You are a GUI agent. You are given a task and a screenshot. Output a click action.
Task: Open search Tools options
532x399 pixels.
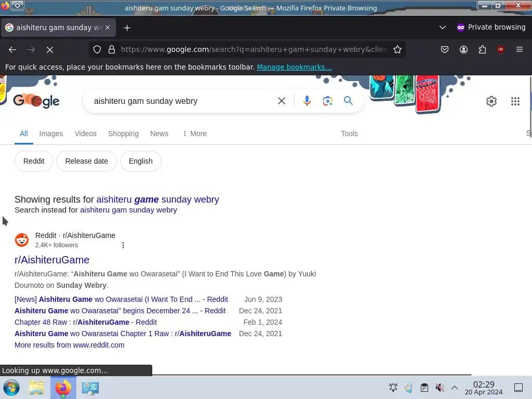click(x=349, y=134)
